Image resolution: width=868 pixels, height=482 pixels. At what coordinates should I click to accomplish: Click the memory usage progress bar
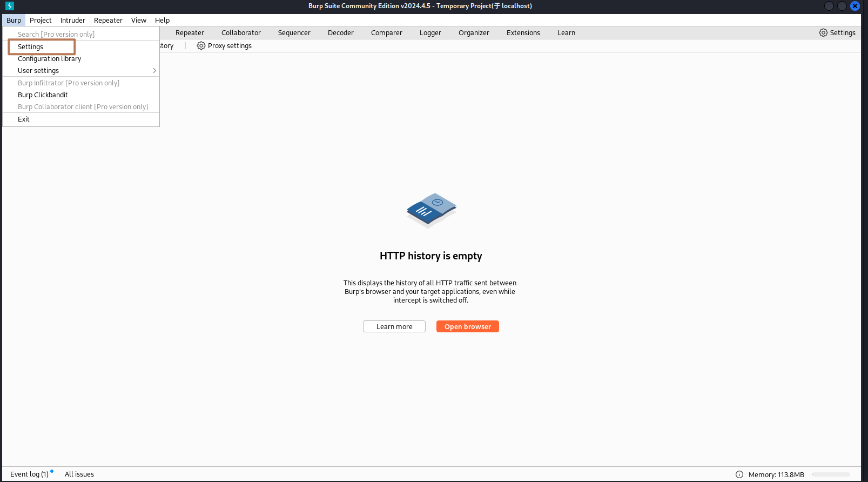tap(831, 474)
